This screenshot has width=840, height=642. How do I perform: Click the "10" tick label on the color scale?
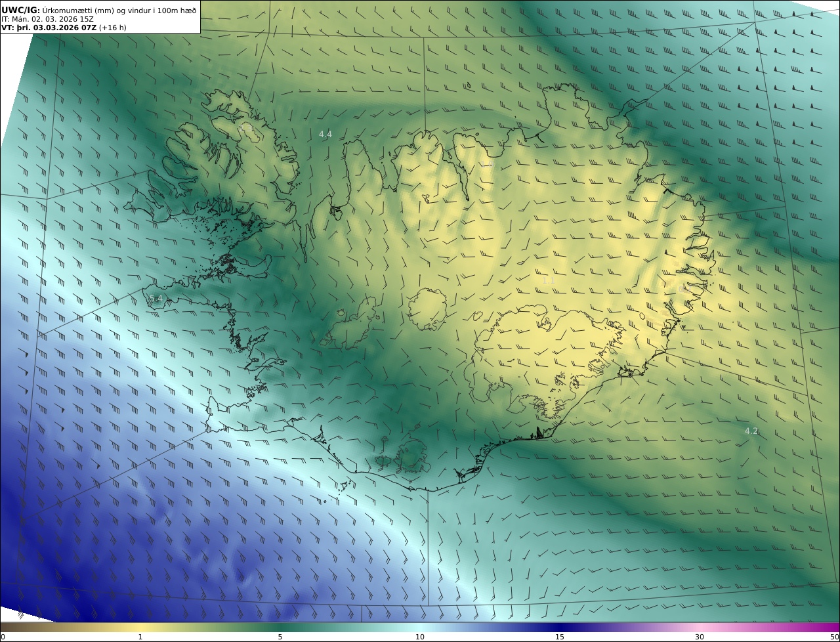pyautogui.click(x=420, y=637)
